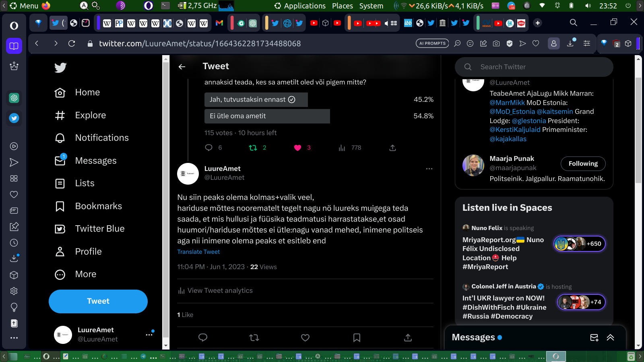Compose a new message in Messages drawer
The width and height of the screenshot is (644, 362).
click(594, 337)
